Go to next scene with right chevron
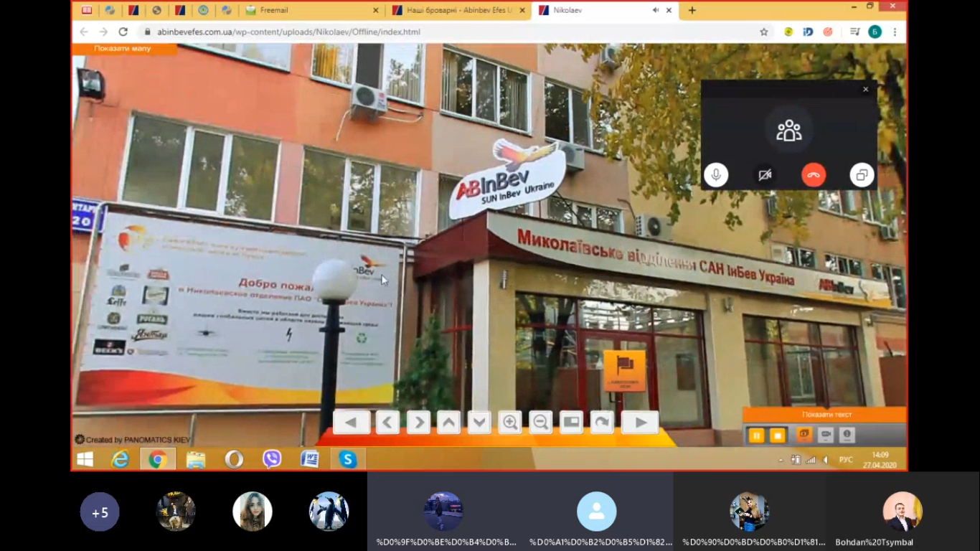This screenshot has height=551, width=980. (x=418, y=423)
